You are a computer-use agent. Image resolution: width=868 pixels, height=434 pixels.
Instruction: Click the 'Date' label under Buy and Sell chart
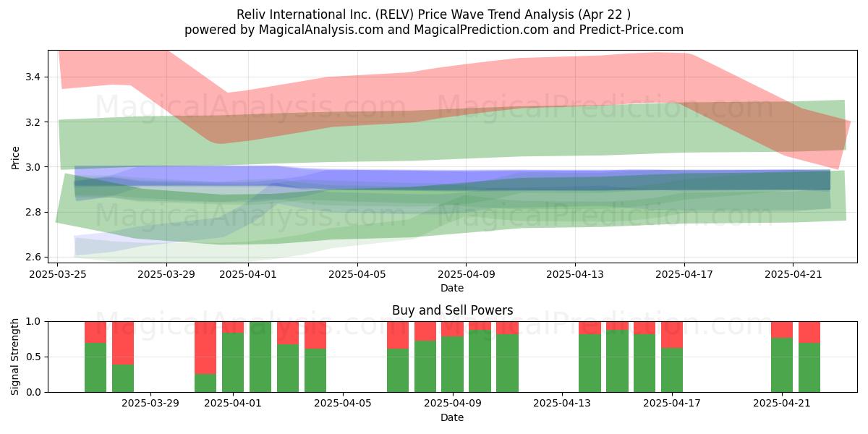pos(452,417)
